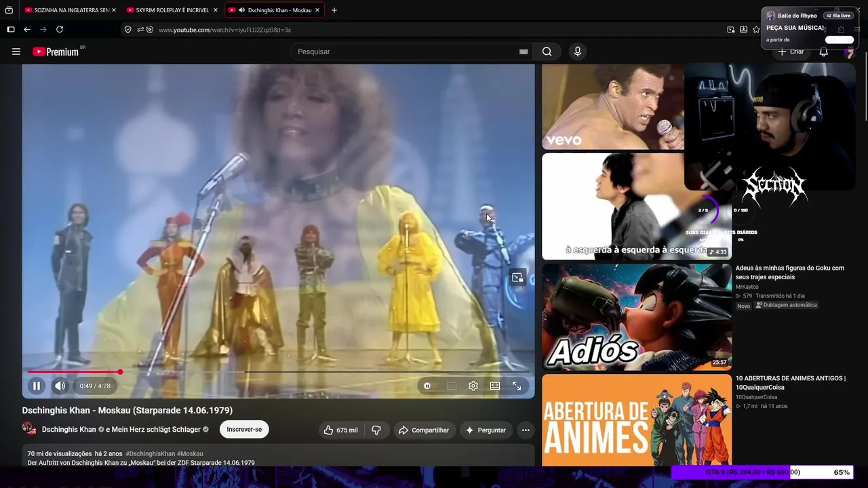868x488 pixels.
Task: Click the #Moskau hashtag
Action: [x=190, y=453]
